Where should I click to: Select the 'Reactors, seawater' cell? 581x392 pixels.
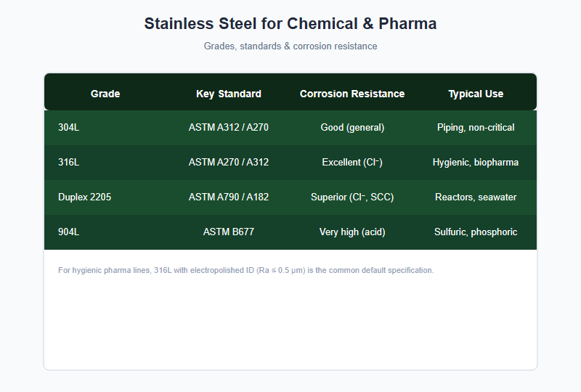(x=476, y=197)
